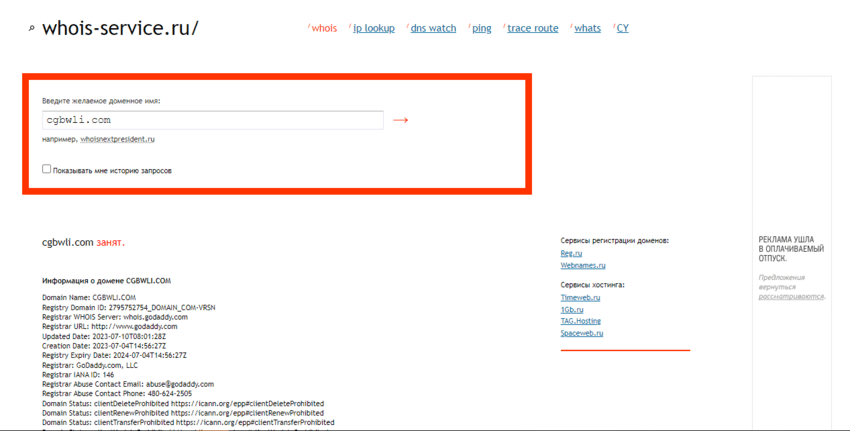Screen dimensions: 850x431
Task: Open the Webnames.ru registrar link
Action: pos(582,266)
